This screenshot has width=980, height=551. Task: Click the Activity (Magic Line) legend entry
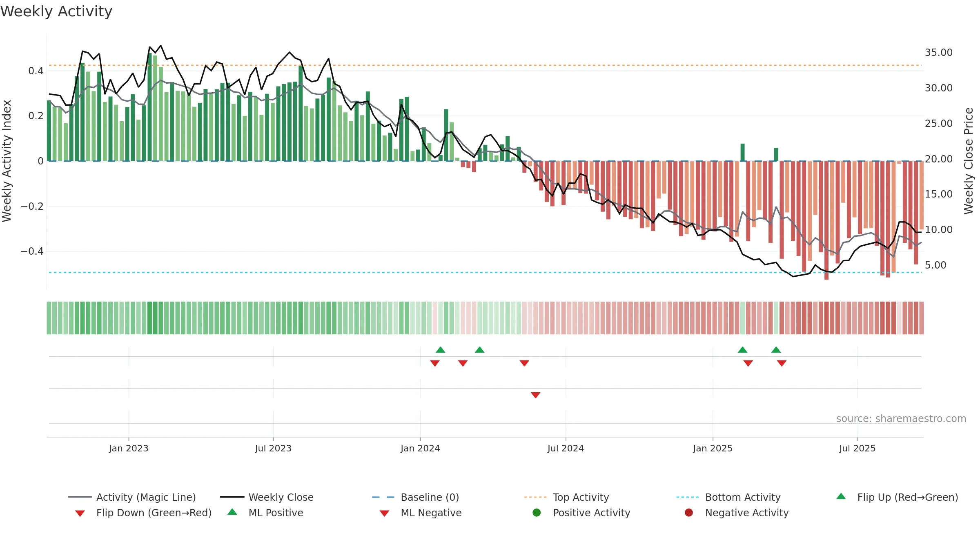pyautogui.click(x=132, y=497)
